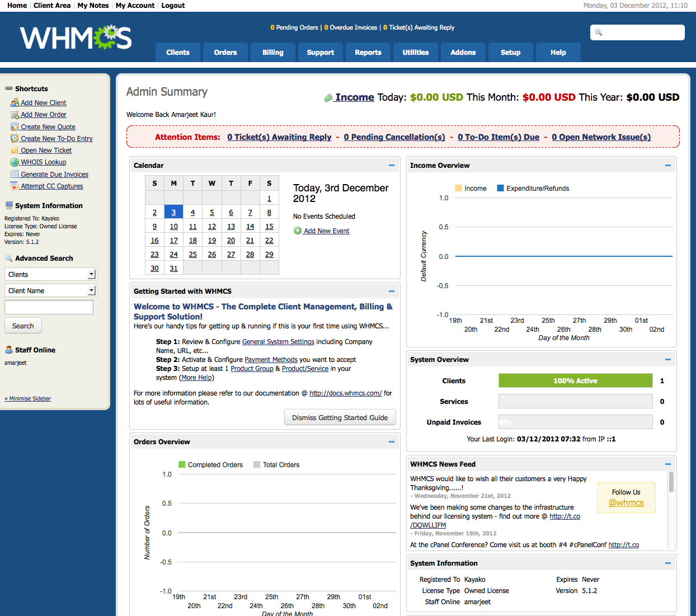Viewport: 696px width, 616px height.
Task: Click the Generate Due Invoices icon
Action: [15, 175]
